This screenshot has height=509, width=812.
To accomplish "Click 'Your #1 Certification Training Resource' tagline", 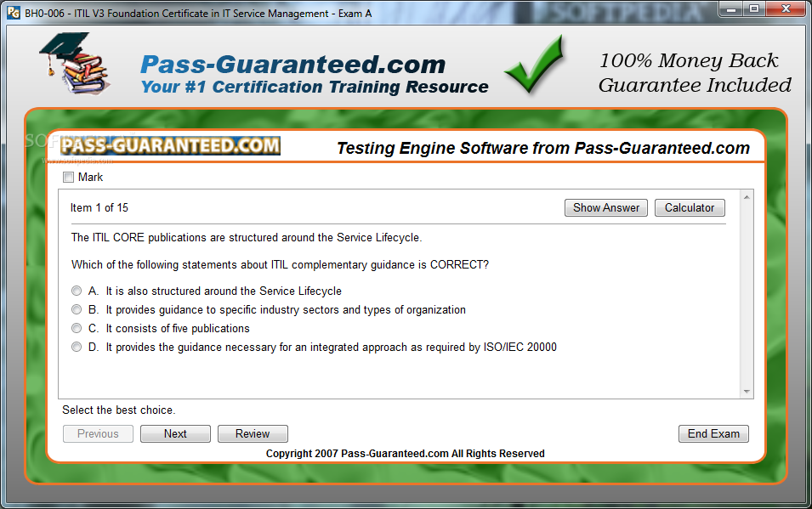I will click(315, 87).
